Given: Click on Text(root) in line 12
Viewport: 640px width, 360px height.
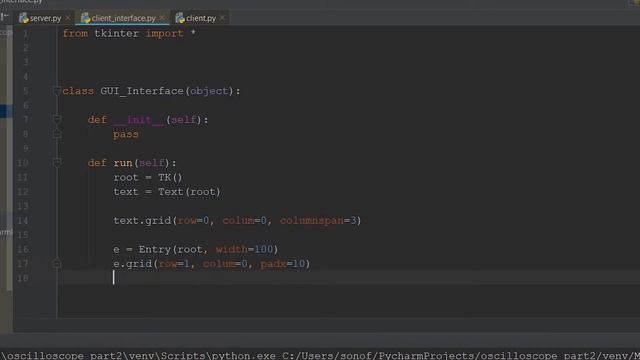Looking at the screenshot, I should [x=189, y=192].
